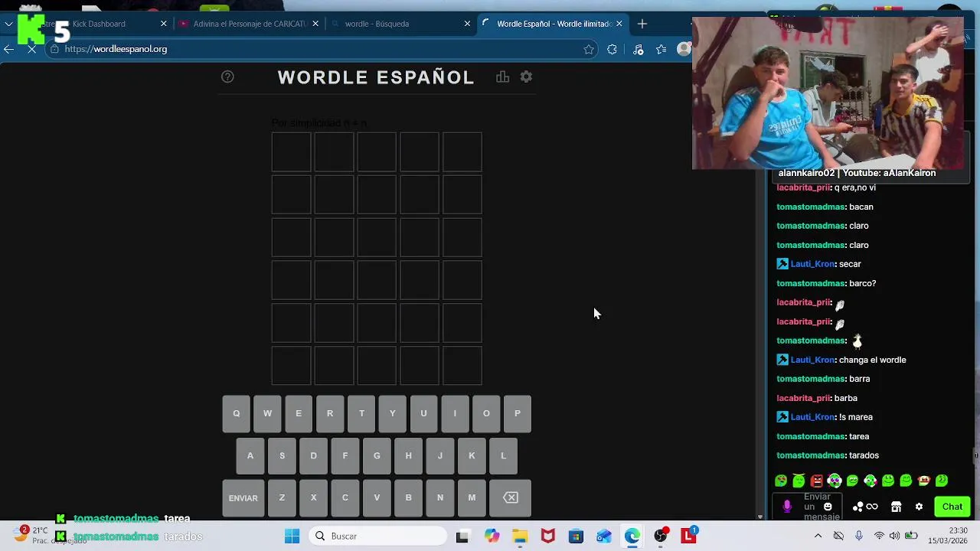Tap the O key on Wordle keyboard
The height and width of the screenshot is (551, 980).
[486, 413]
